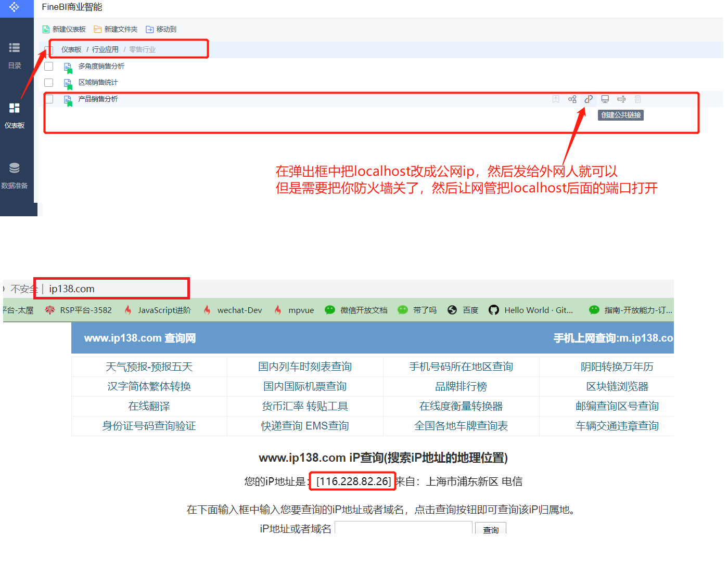Screen dimensions: 728x574
Task: Click 新建仪表板 to create a dashboard
Action: pos(64,29)
